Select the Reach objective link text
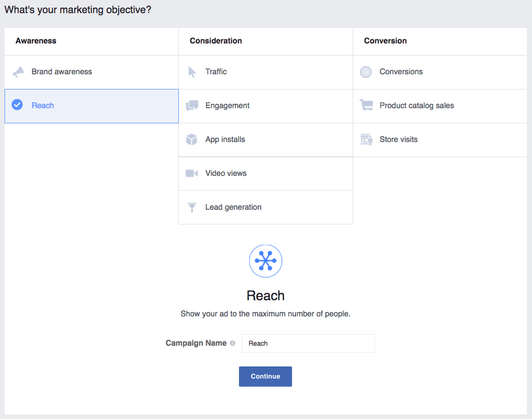532x419 pixels. (43, 105)
